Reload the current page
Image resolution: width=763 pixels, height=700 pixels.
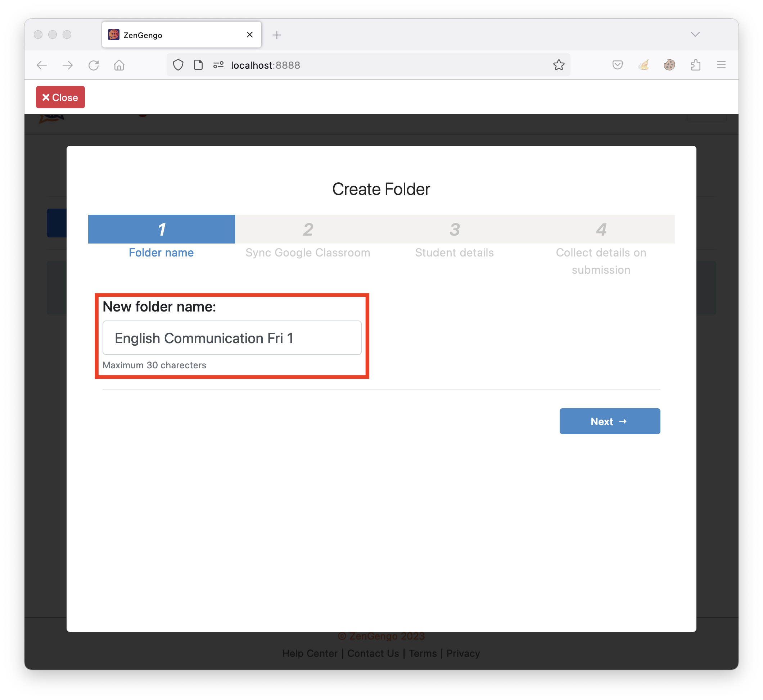pyautogui.click(x=94, y=65)
